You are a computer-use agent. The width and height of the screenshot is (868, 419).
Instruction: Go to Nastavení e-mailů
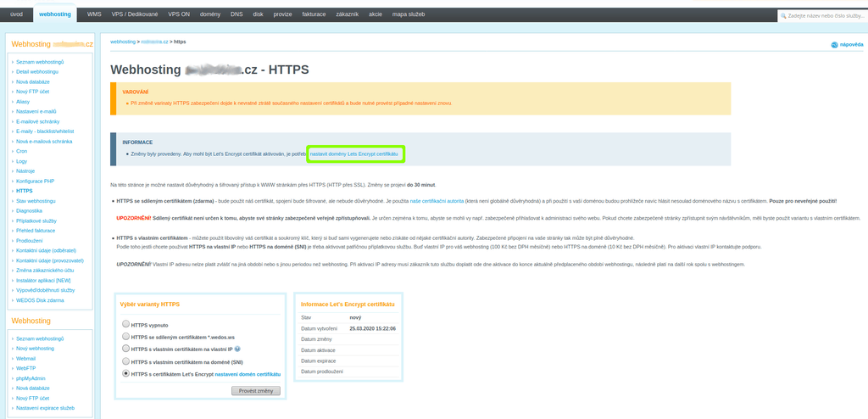click(36, 111)
